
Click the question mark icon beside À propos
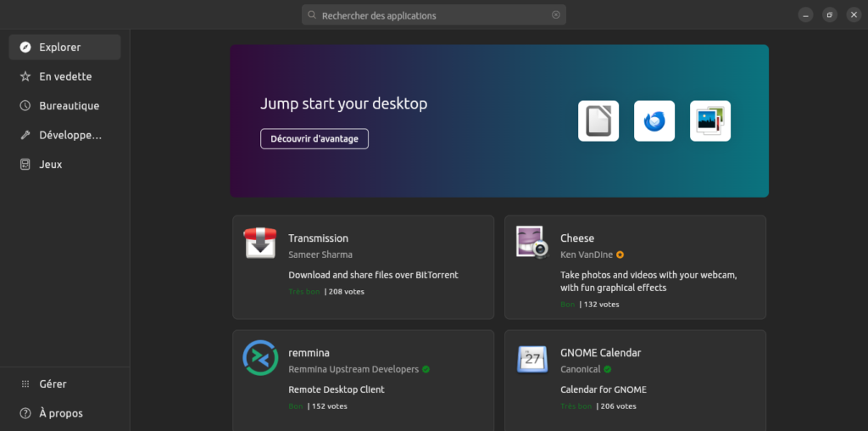click(25, 413)
